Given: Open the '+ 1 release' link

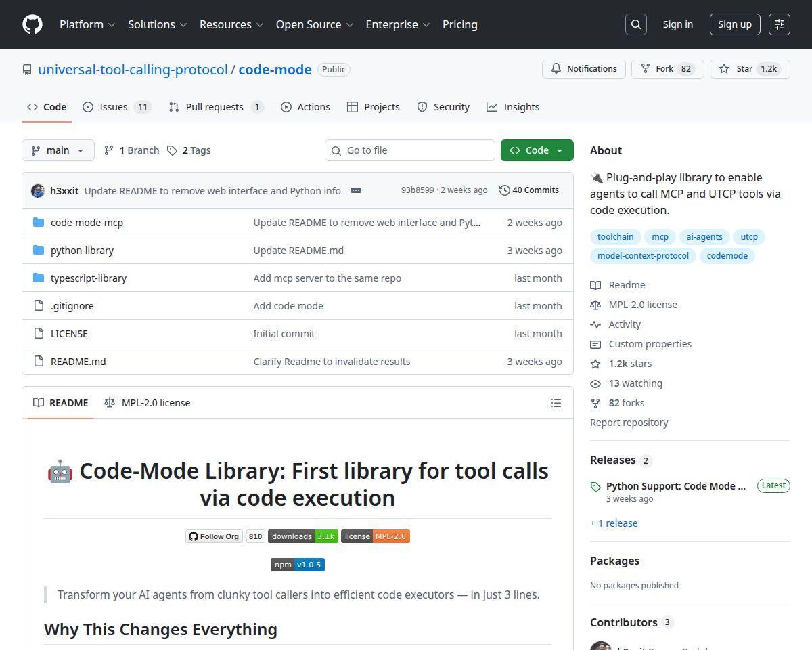Looking at the screenshot, I should click(x=614, y=523).
